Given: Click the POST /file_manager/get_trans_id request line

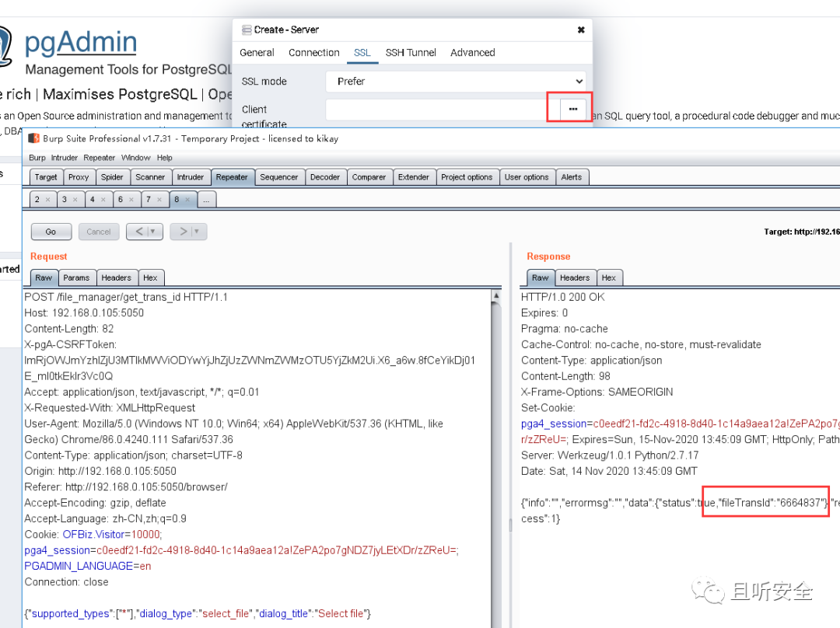Looking at the screenshot, I should [126, 297].
